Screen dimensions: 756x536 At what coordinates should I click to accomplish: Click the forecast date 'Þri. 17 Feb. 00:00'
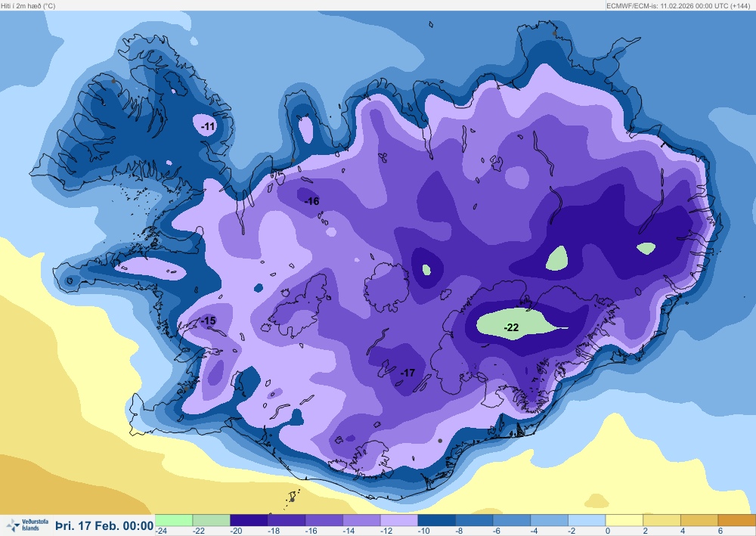104,525
